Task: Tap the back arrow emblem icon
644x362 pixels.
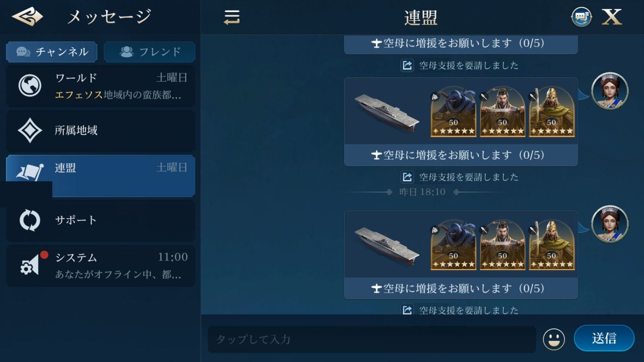Action: (x=27, y=16)
